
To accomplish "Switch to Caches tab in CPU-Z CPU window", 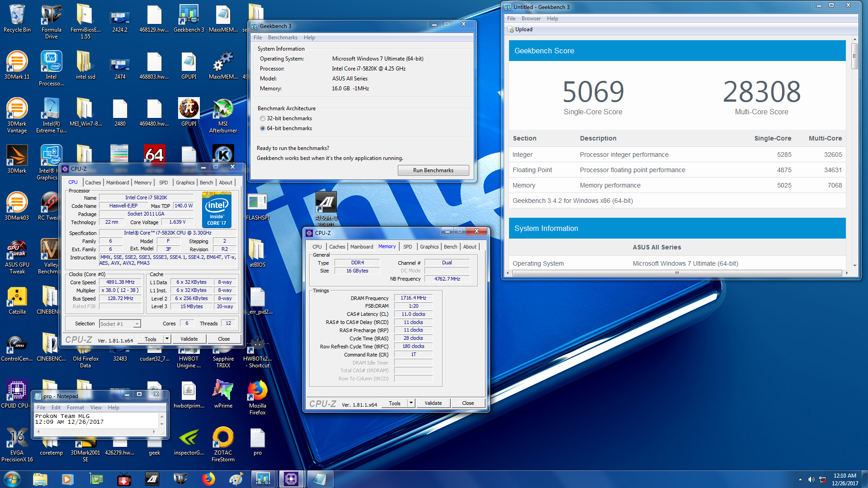I will (x=93, y=183).
